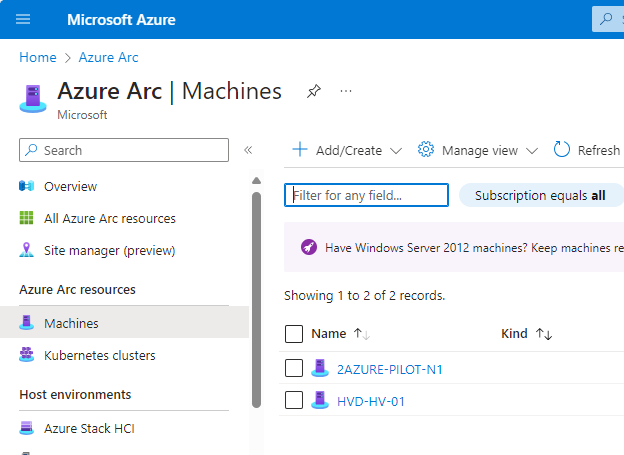Open the hamburger portal menu
624x455 pixels.
coord(24,19)
